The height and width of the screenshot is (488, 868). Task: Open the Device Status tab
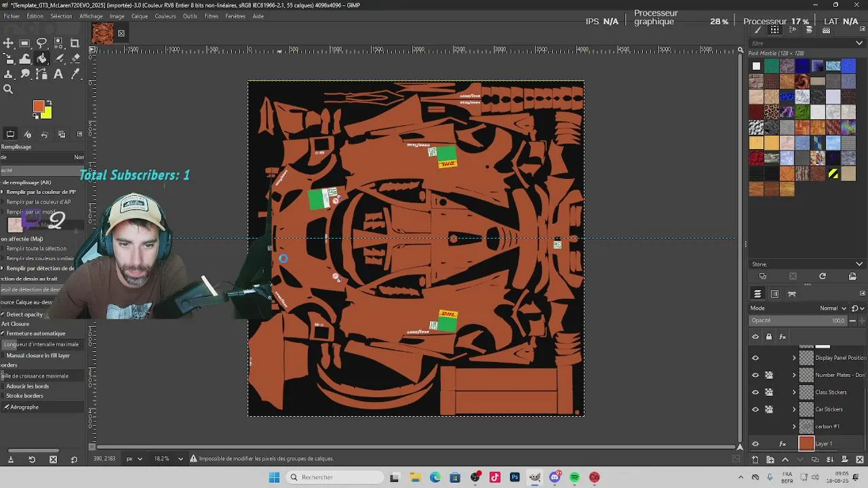pyautogui.click(x=28, y=134)
